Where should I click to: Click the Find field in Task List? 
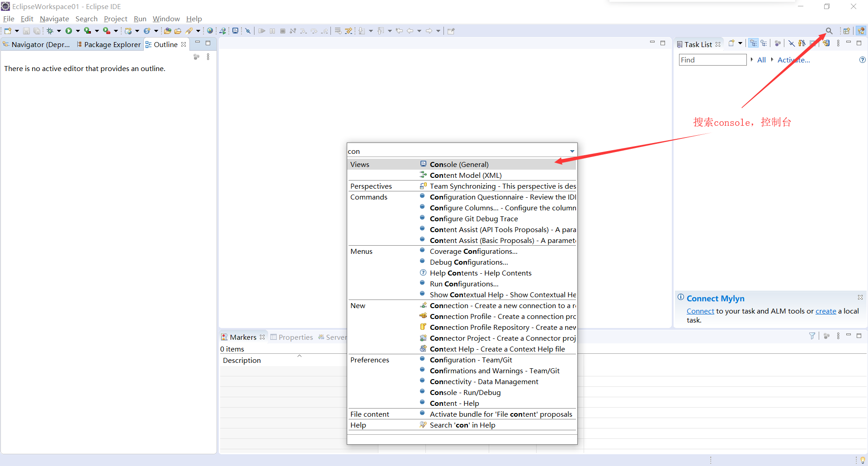[712, 60]
